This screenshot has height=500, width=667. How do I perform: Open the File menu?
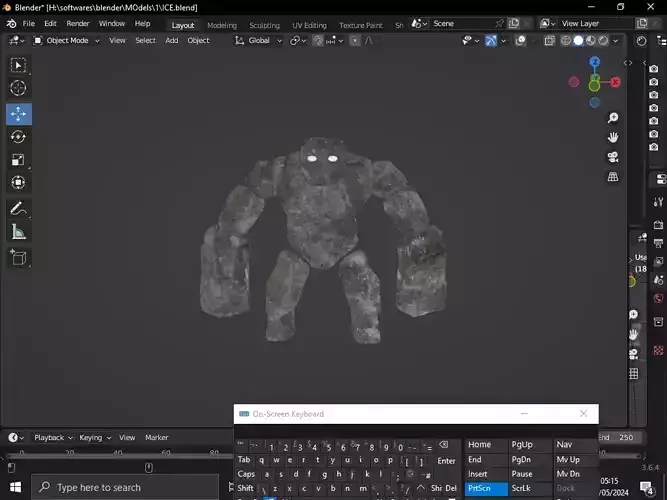click(x=29, y=23)
